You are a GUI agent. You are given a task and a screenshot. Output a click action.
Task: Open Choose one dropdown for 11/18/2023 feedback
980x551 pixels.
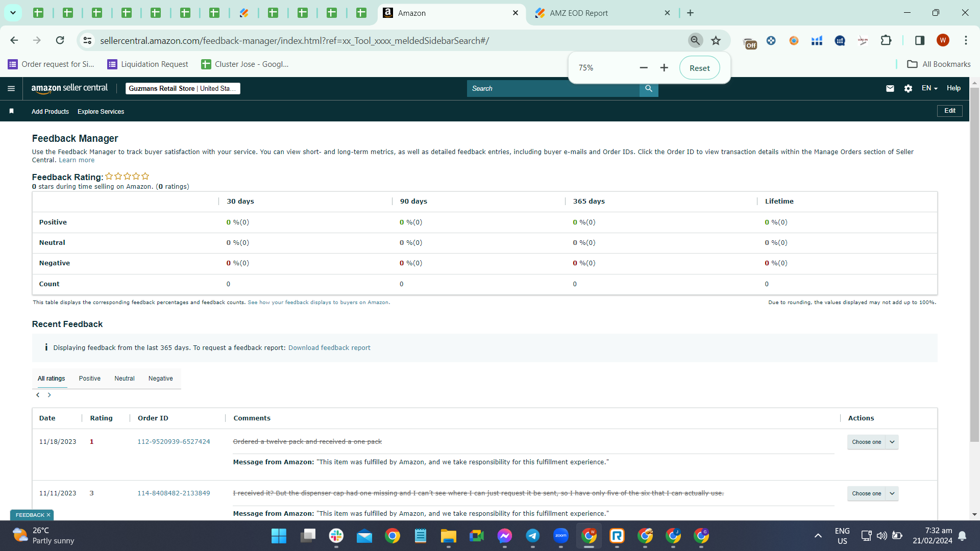pyautogui.click(x=873, y=442)
